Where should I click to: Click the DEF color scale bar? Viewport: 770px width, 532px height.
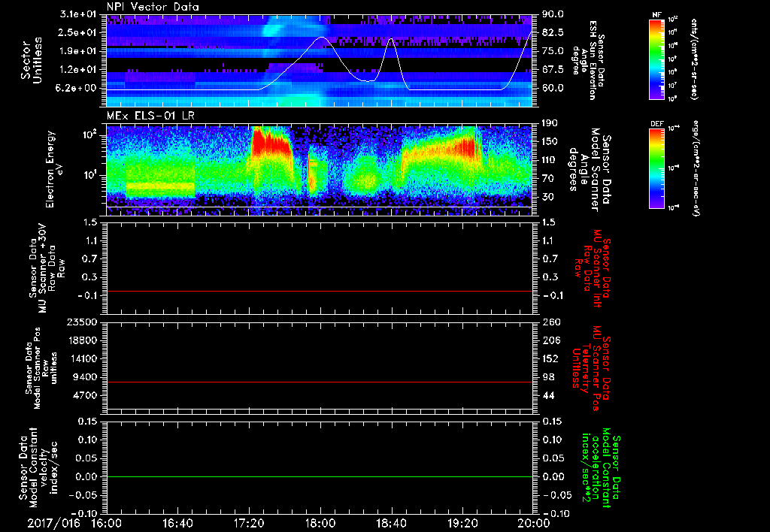tap(657, 168)
